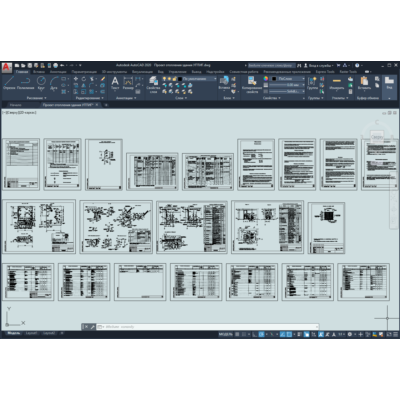Toggle МОДЕЛЬ space button in status bar
Viewport: 400px width, 400px height.
point(225,334)
